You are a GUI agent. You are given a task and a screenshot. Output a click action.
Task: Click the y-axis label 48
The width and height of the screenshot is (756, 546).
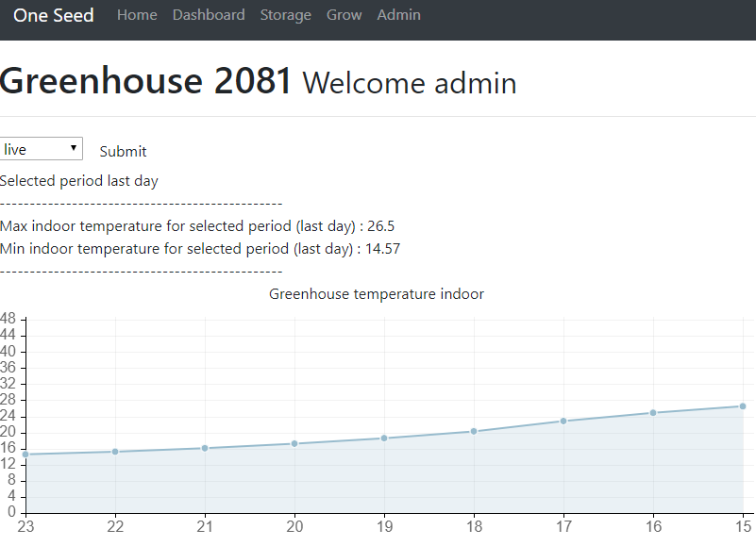pyautogui.click(x=8, y=319)
